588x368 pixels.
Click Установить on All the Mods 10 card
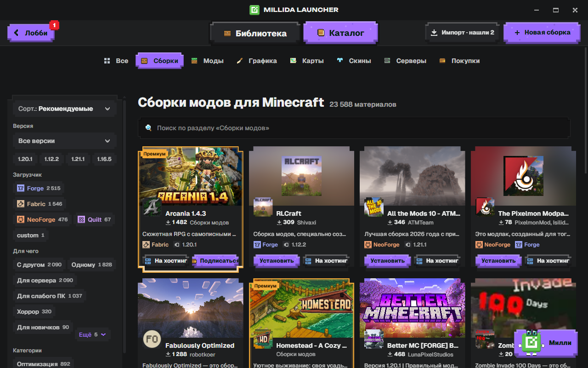[x=387, y=261]
